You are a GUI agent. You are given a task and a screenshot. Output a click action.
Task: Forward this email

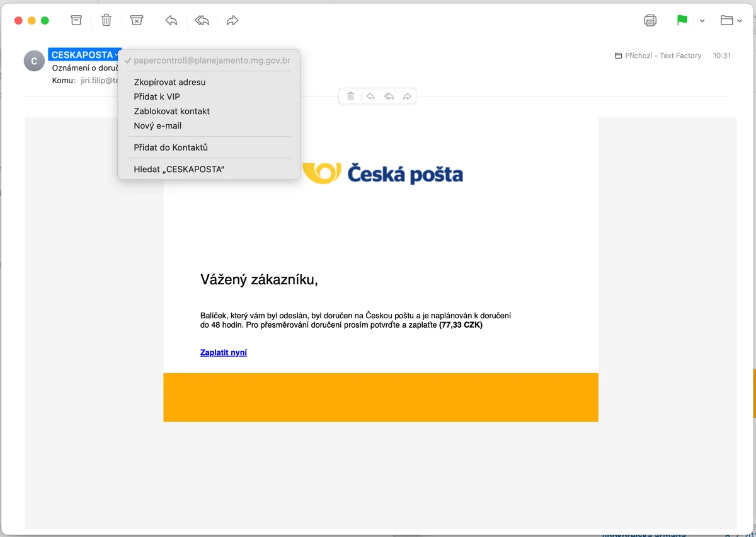[x=232, y=20]
